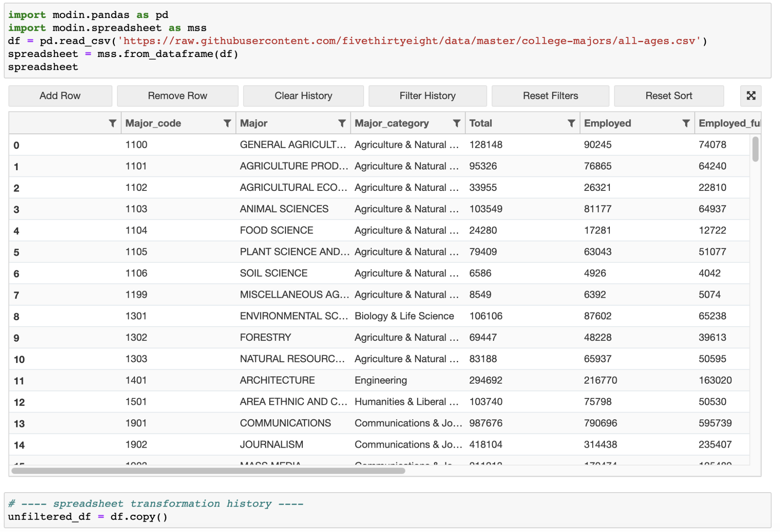Image resolution: width=780 pixels, height=532 pixels.
Task: Click the Add Row button
Action: (x=60, y=96)
